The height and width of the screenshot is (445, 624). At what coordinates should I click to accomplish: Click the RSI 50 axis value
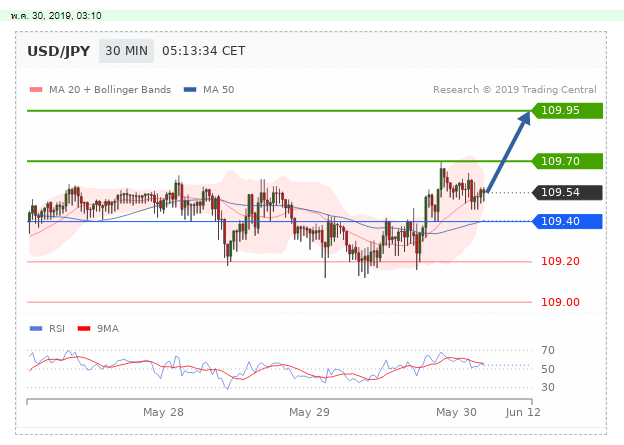pos(548,369)
